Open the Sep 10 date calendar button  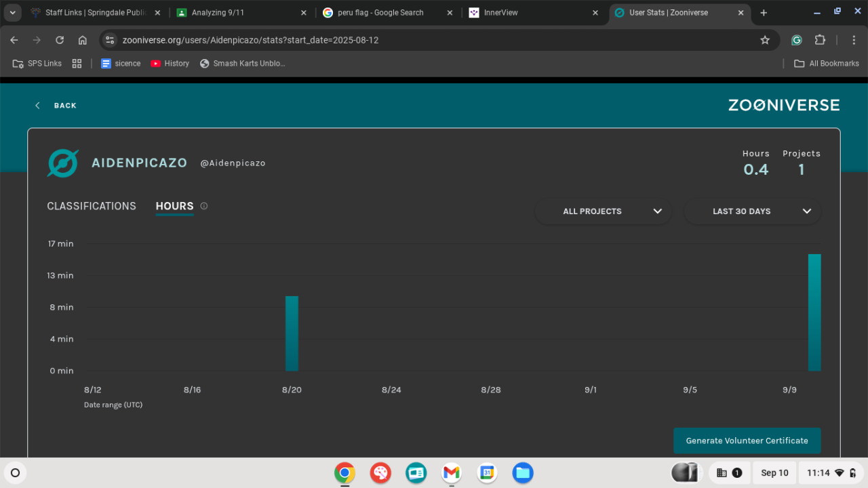[x=774, y=472]
